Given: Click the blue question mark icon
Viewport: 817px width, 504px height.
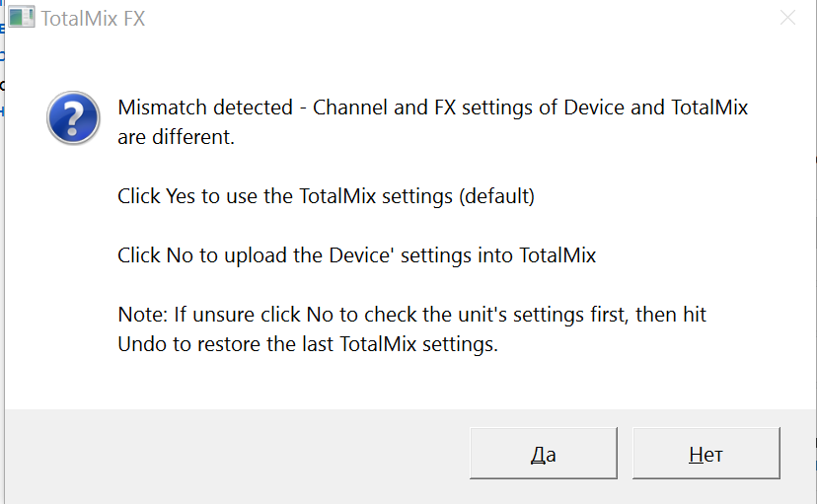Looking at the screenshot, I should click(73, 118).
